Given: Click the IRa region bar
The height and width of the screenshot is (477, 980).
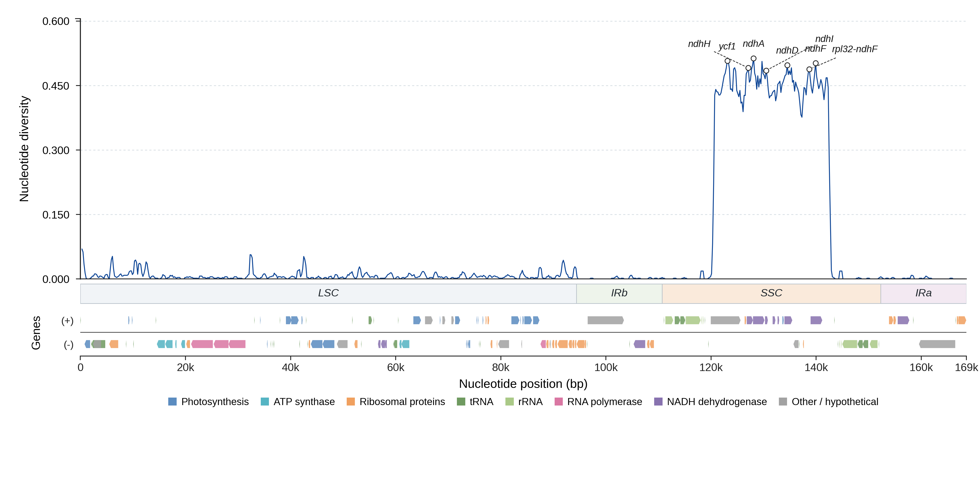Looking at the screenshot, I should click(x=924, y=293).
